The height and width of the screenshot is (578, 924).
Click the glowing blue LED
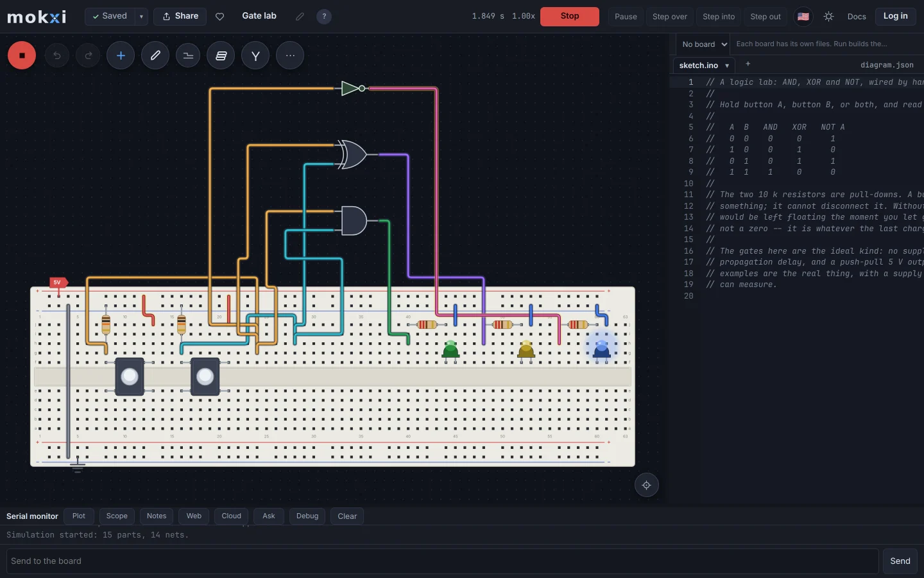coord(602,350)
